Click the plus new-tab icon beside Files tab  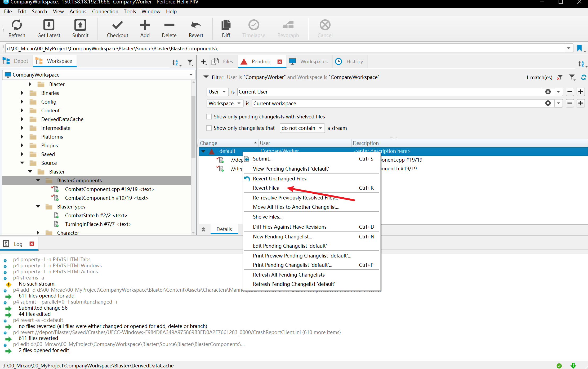pos(203,62)
